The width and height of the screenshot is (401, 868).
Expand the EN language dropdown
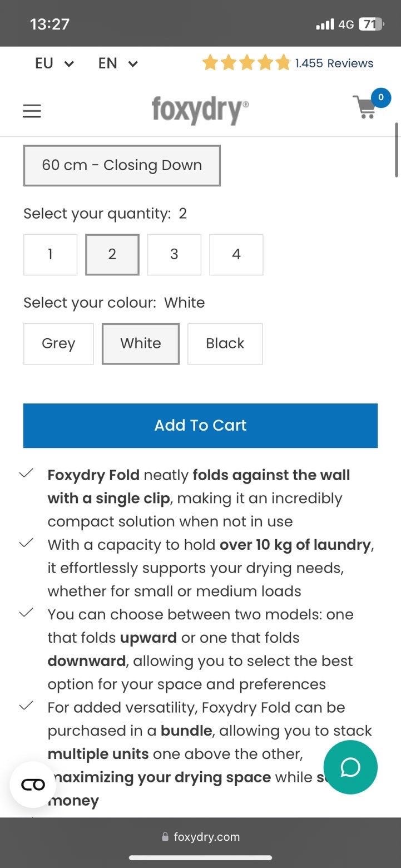click(117, 63)
